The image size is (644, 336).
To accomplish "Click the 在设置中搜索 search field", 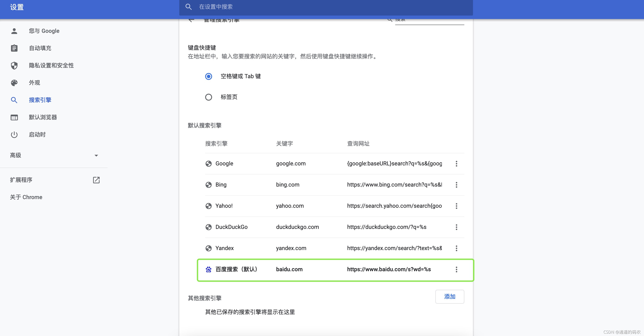I will point(325,7).
